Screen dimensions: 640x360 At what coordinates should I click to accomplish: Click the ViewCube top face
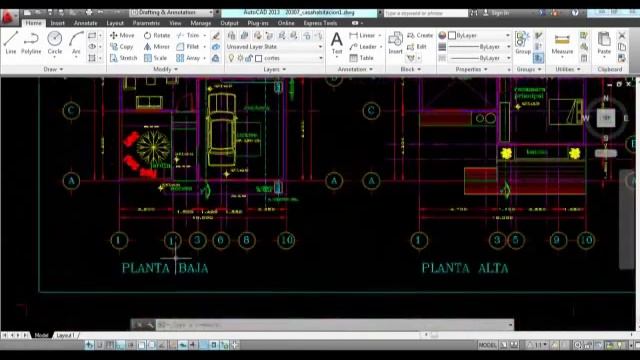[x=606, y=118]
